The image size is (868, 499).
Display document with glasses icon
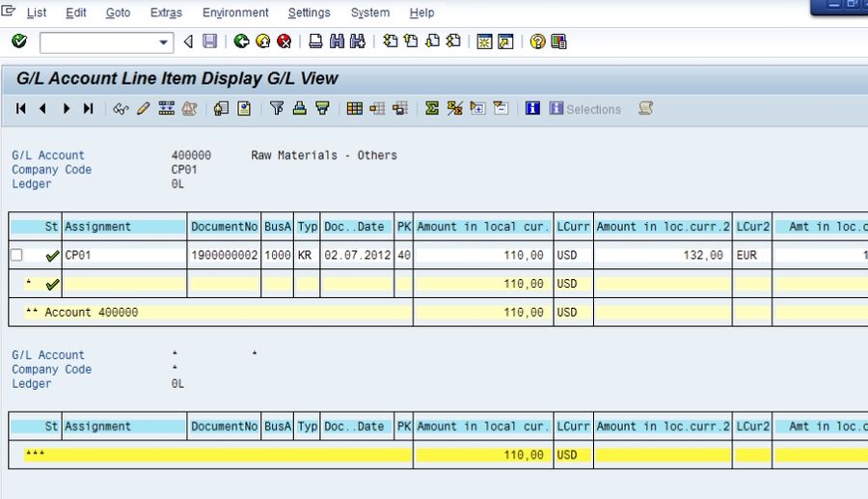click(121, 108)
